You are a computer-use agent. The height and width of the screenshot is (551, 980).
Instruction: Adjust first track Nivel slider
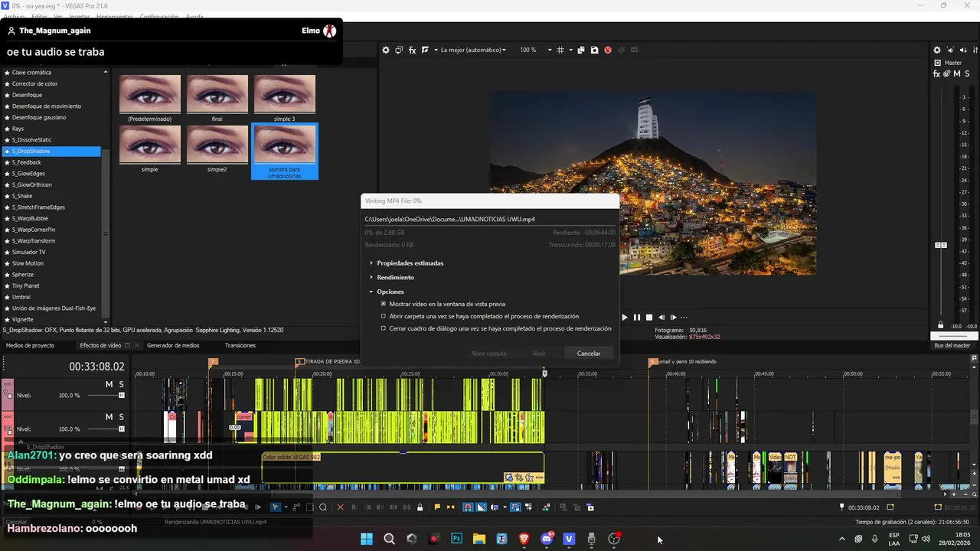point(122,395)
